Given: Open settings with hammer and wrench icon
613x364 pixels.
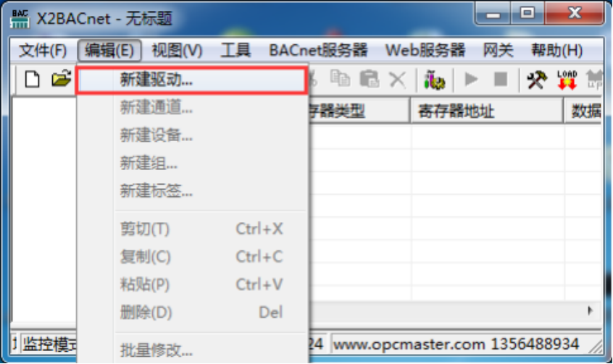Looking at the screenshot, I should 537,80.
